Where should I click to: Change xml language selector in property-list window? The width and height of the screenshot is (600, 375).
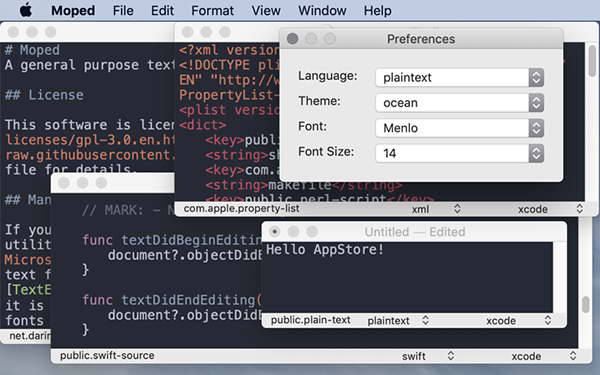435,209
